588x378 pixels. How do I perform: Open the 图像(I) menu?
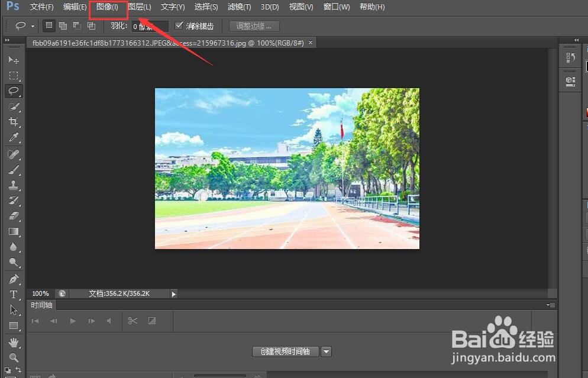(x=106, y=7)
